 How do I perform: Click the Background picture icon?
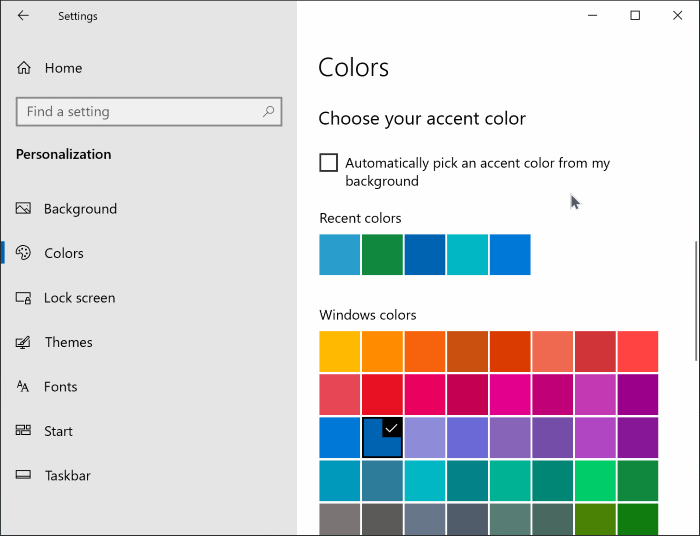click(x=23, y=208)
